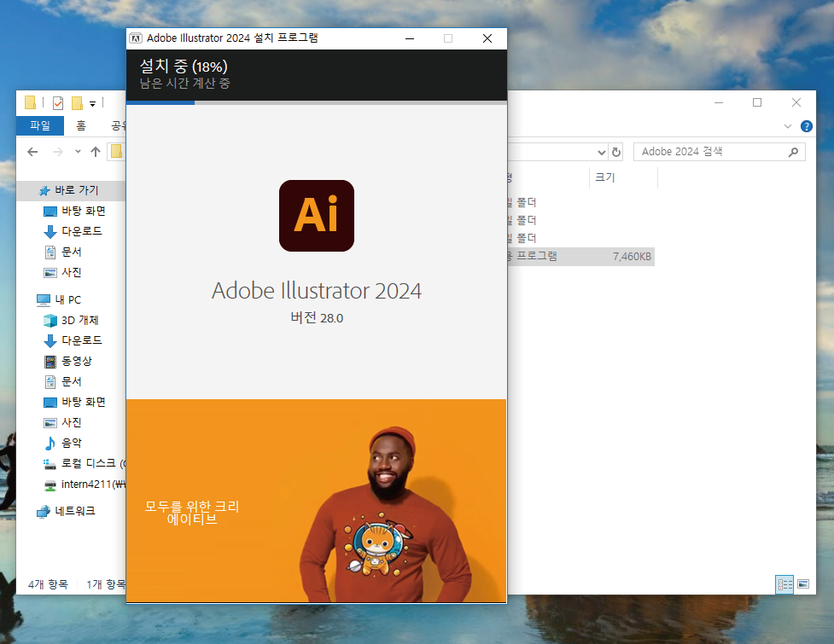Select the intern4211 network drive
The height and width of the screenshot is (644, 834).
(92, 484)
